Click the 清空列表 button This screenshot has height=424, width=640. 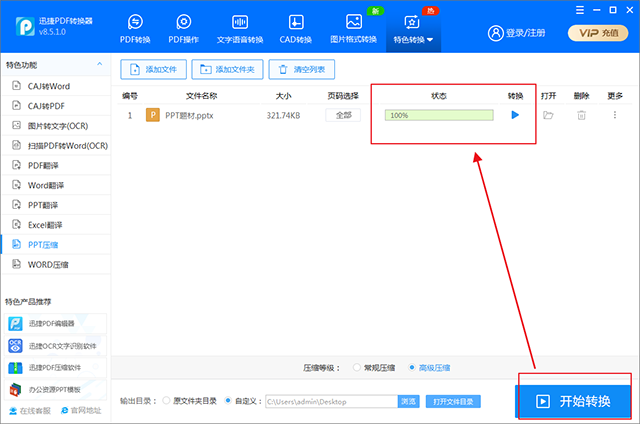(x=302, y=69)
